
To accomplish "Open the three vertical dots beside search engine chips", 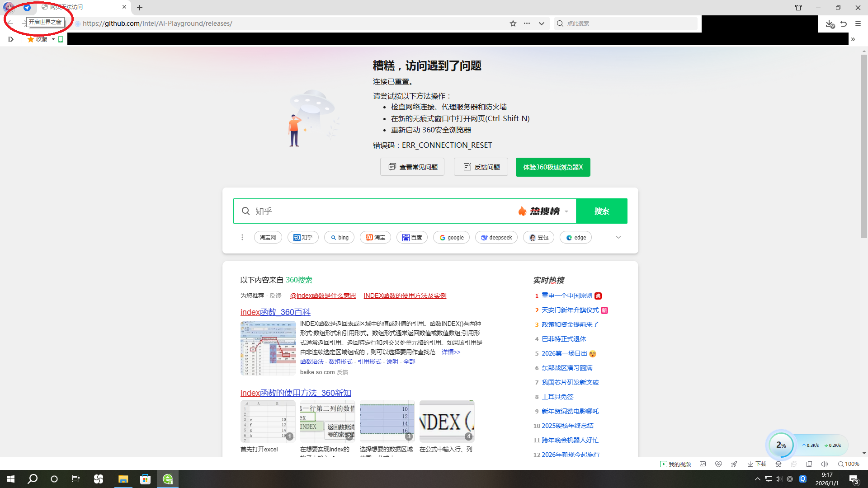I will click(x=242, y=237).
